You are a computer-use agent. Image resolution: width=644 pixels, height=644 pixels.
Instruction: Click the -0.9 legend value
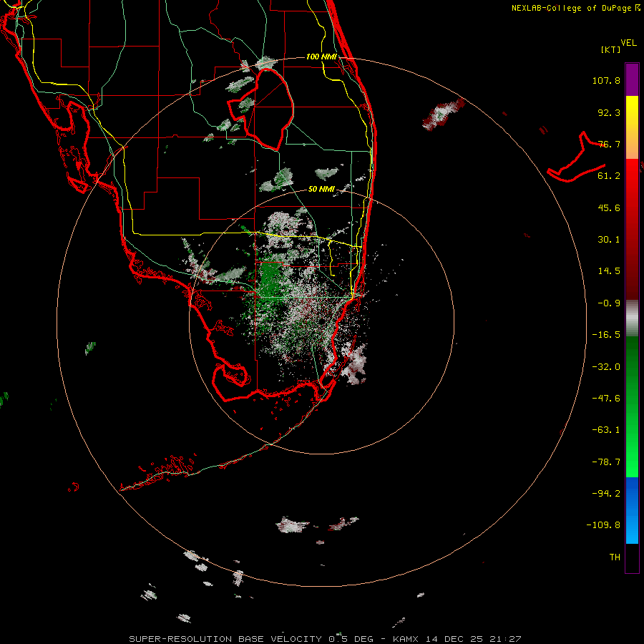pyautogui.click(x=609, y=303)
